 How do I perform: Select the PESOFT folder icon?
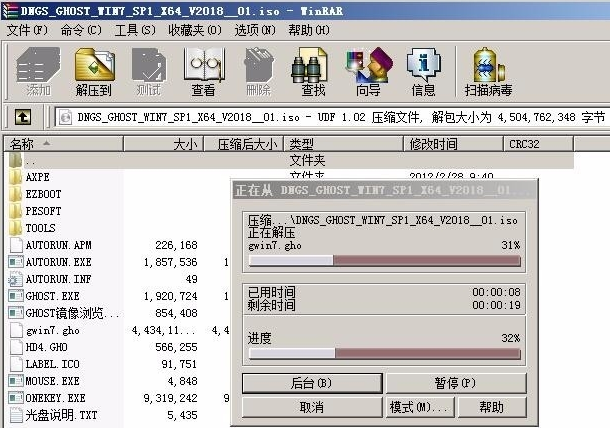click(x=16, y=211)
